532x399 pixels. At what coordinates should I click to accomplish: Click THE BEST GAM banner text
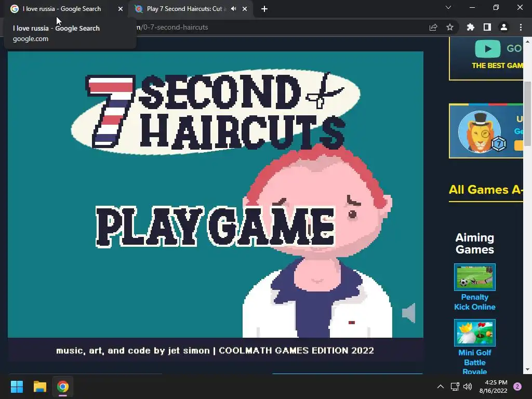tap(497, 65)
